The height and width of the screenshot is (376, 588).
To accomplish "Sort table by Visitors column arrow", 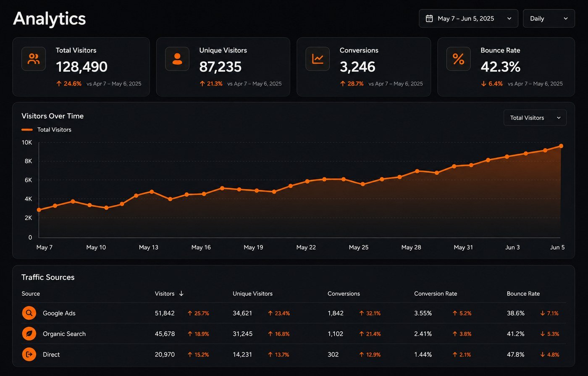I will point(181,294).
